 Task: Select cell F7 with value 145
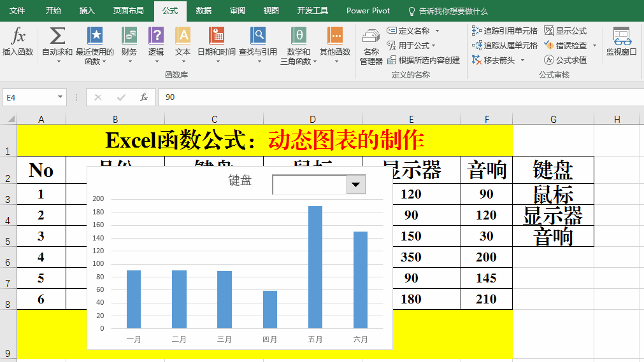[487, 278]
